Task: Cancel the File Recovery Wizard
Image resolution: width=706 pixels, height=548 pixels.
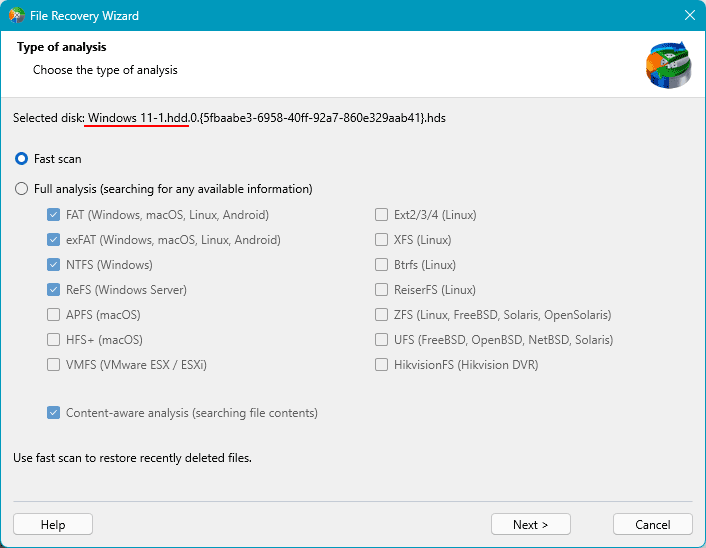Action: [653, 524]
